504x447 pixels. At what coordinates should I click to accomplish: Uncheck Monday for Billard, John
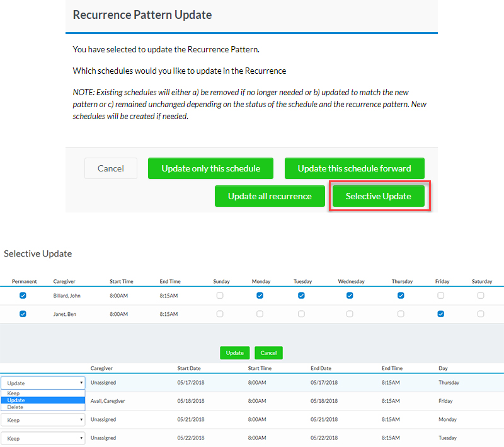[260, 295]
